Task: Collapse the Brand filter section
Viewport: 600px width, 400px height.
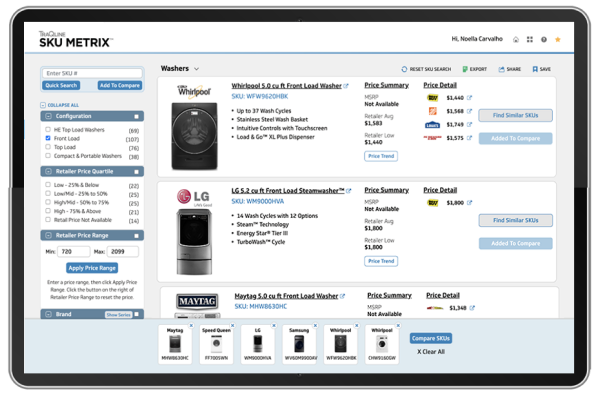Action: coord(48,314)
